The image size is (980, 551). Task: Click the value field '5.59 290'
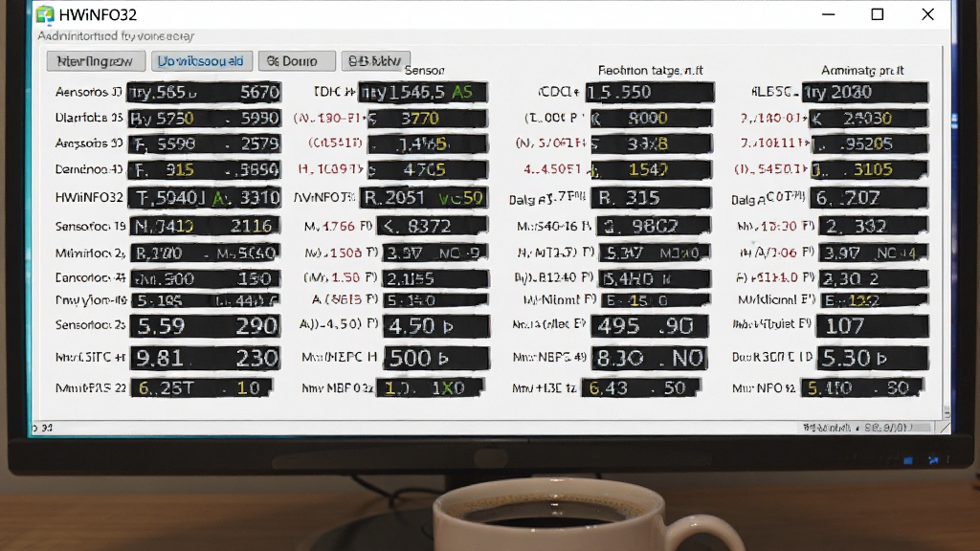pyautogui.click(x=205, y=326)
